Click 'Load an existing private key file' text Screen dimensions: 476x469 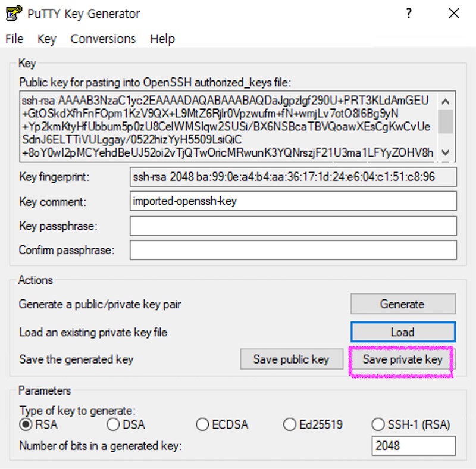point(93,332)
